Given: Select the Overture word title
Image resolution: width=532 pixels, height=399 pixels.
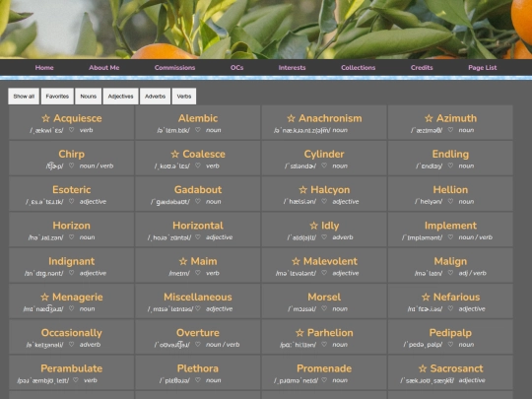Looking at the screenshot, I should point(198,333).
